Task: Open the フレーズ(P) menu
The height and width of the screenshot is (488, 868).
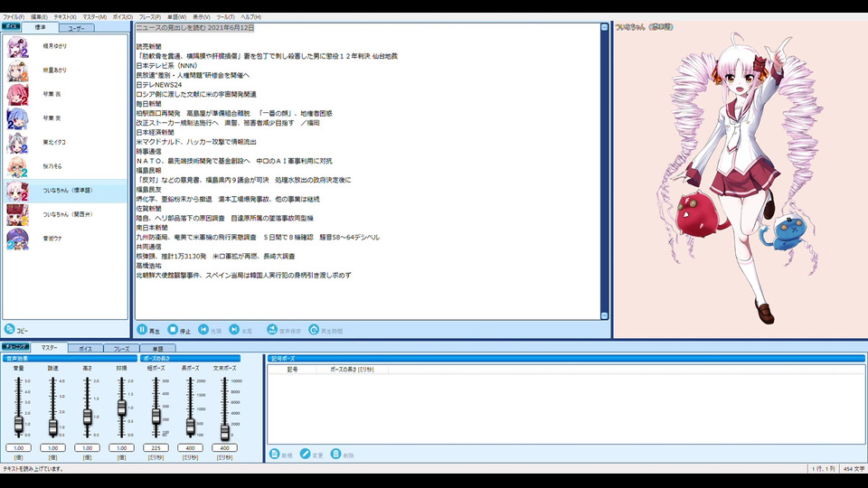Action: pyautogui.click(x=150, y=17)
